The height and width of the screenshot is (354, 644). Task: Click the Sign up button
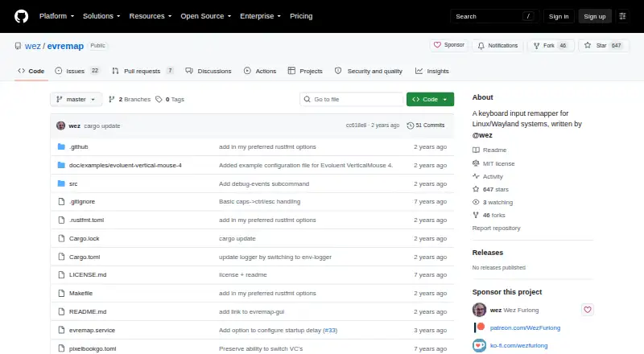(595, 16)
